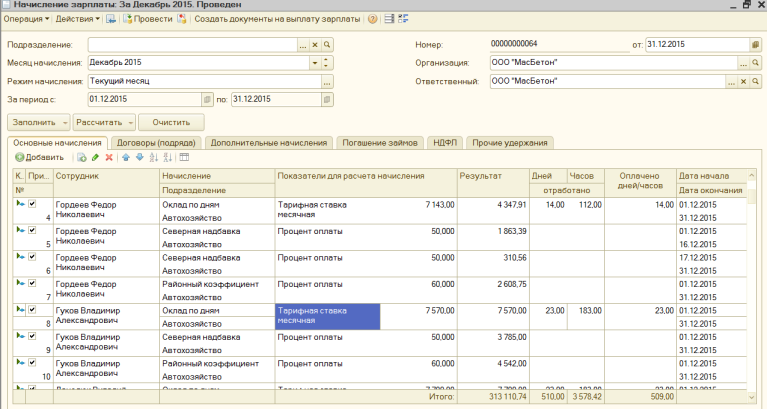
Task: Select highlighted cell Тарифная ставка месячная row 8
Action: [x=328, y=317]
